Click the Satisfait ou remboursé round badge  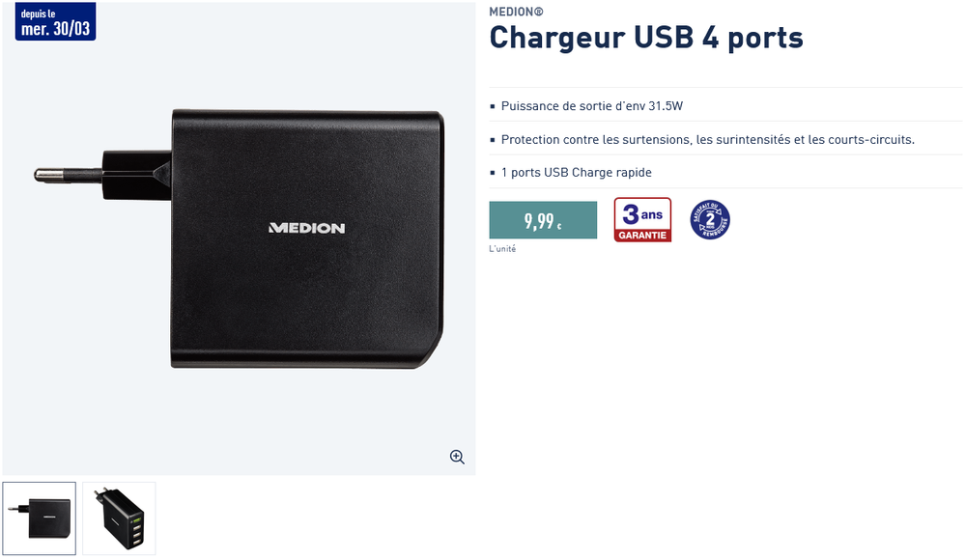pyautogui.click(x=710, y=220)
